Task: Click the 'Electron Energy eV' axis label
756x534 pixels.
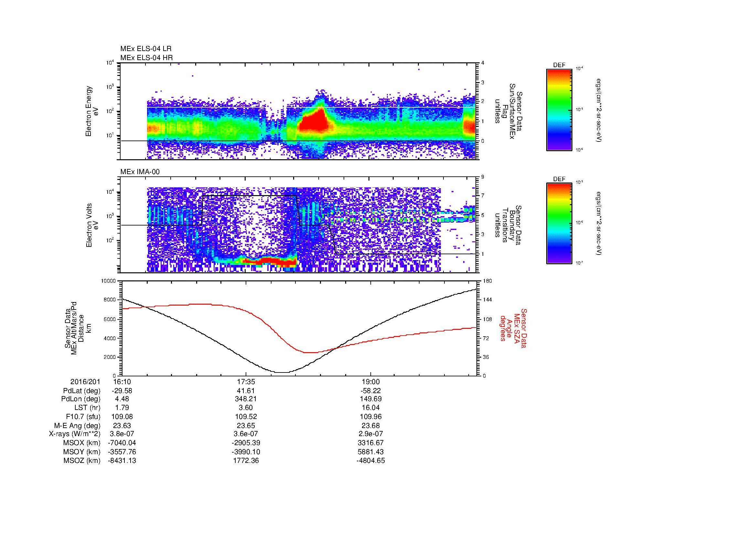Action: tap(92, 111)
